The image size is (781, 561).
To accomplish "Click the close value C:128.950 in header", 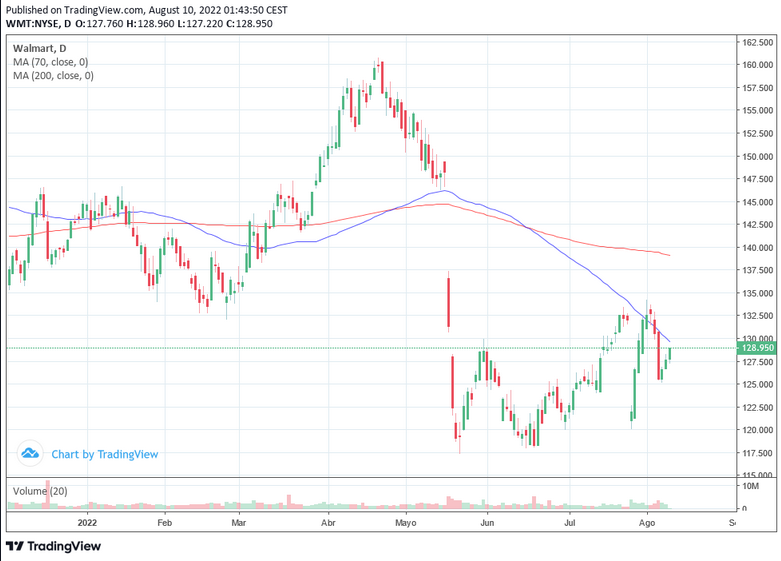I will pyautogui.click(x=249, y=23).
